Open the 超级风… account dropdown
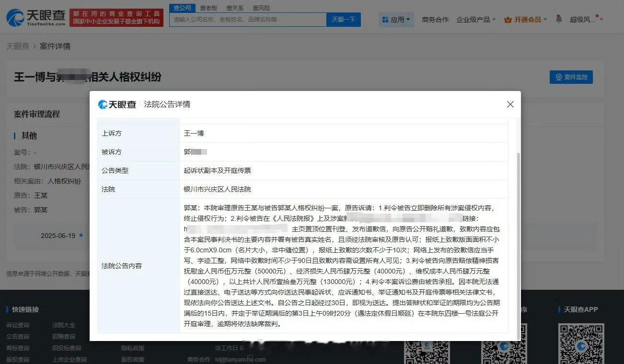 586,20
